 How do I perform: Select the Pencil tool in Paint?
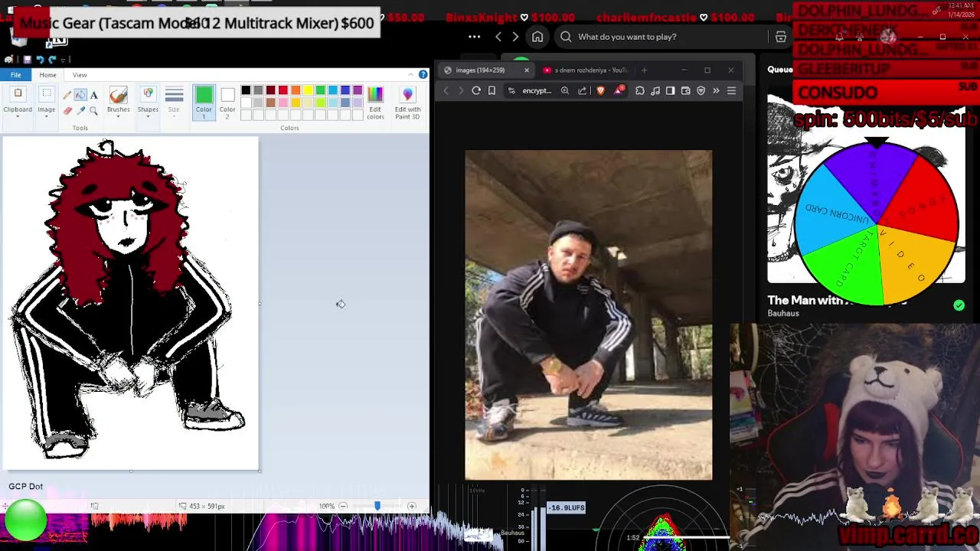coord(67,95)
